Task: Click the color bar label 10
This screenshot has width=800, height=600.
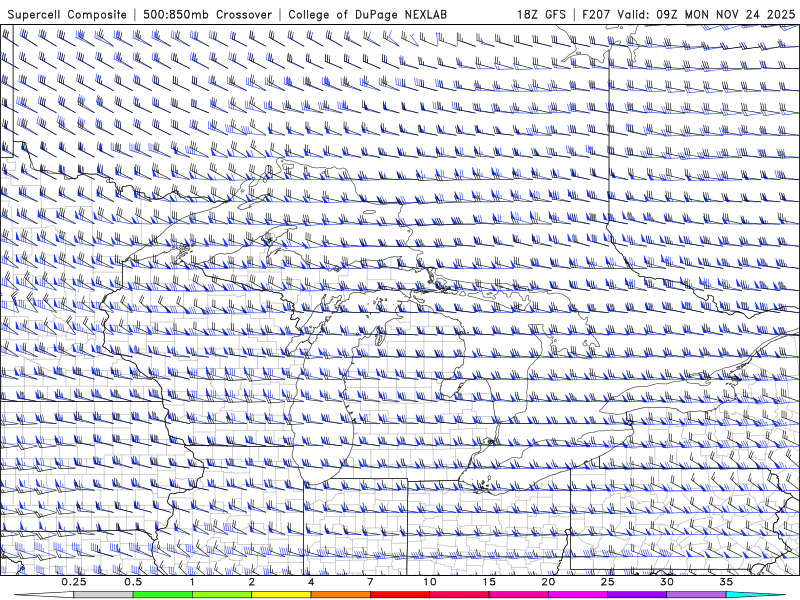Action: pyautogui.click(x=430, y=582)
